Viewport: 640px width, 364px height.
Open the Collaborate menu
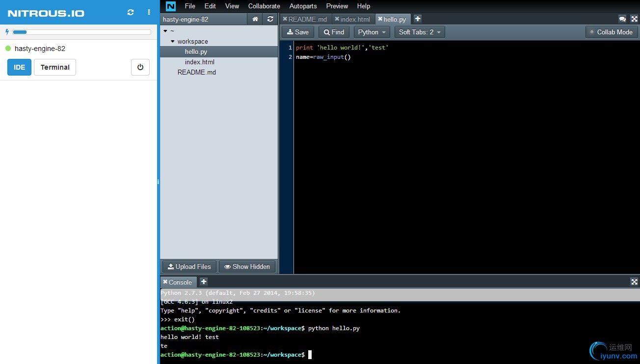click(264, 6)
